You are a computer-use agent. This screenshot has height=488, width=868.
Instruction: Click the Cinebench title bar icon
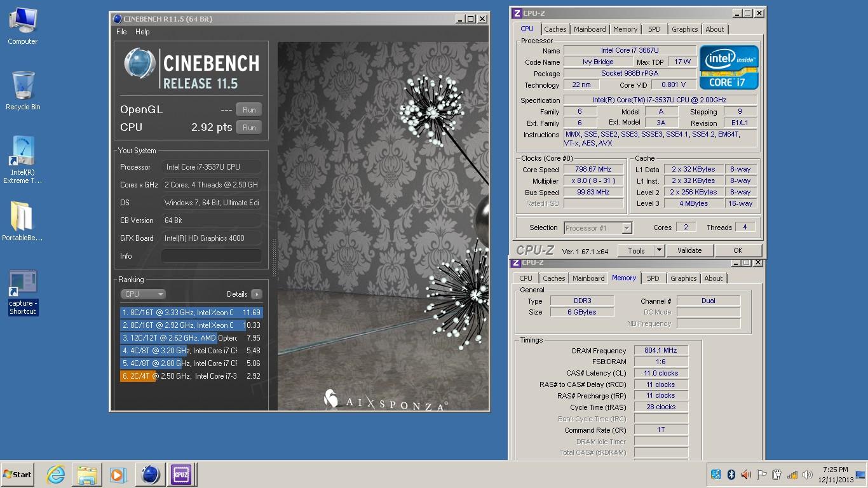click(x=117, y=19)
